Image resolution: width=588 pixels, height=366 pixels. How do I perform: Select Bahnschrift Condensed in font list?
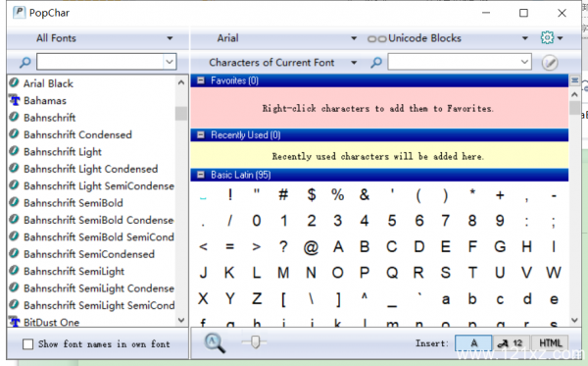pos(77,134)
